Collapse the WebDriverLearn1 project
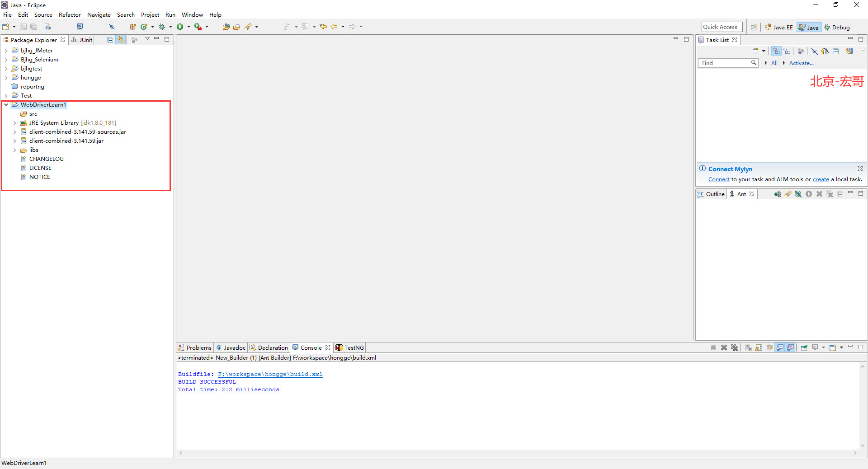The image size is (868, 469). (6, 105)
